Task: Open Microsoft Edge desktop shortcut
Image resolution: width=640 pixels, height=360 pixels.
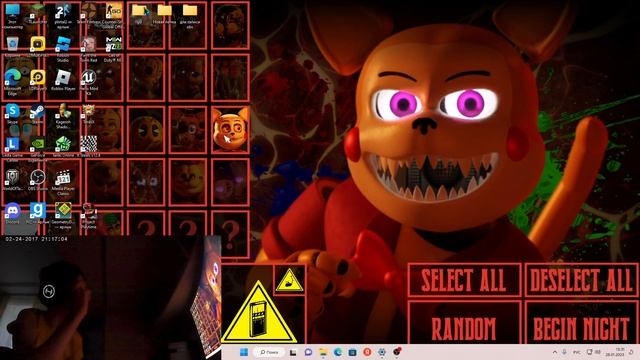Action: point(13,82)
